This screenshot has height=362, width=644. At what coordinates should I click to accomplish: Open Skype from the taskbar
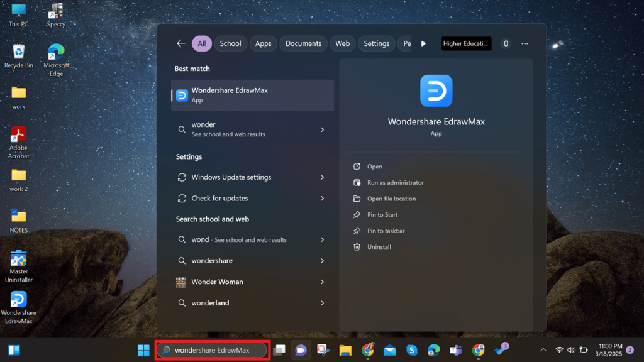tap(411, 350)
